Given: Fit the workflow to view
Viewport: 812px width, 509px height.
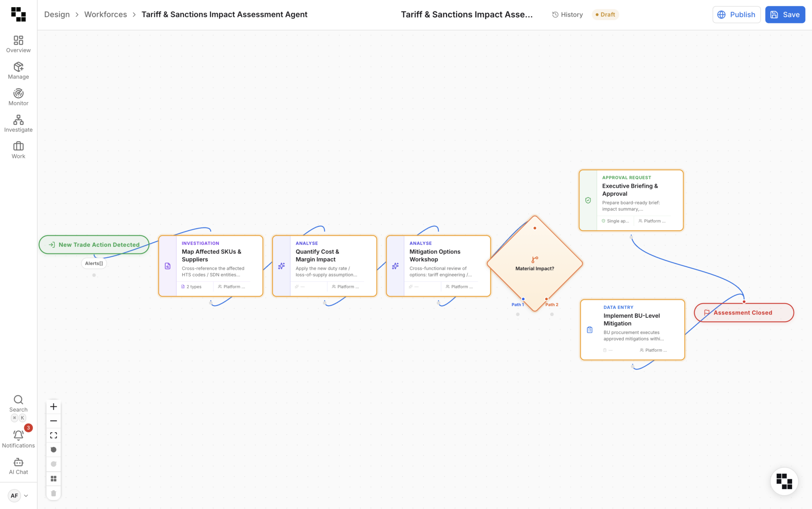Looking at the screenshot, I should (54, 435).
